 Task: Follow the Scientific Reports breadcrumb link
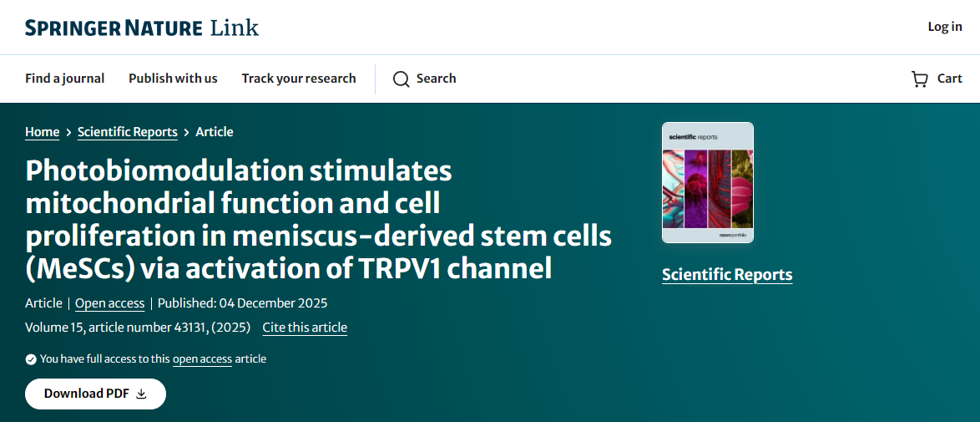click(x=127, y=132)
